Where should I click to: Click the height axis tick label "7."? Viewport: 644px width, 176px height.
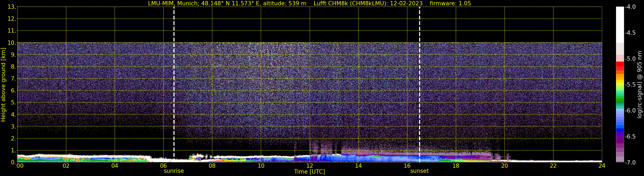click(x=13, y=79)
